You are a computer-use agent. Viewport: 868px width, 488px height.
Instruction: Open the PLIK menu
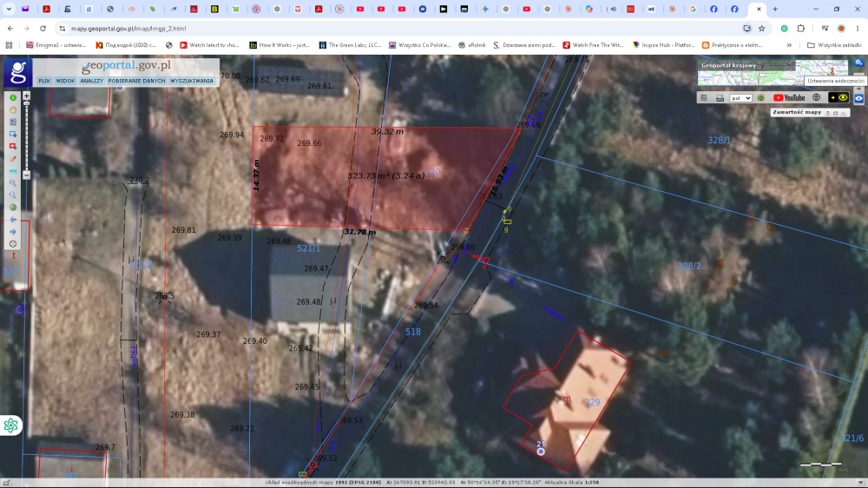[44, 81]
